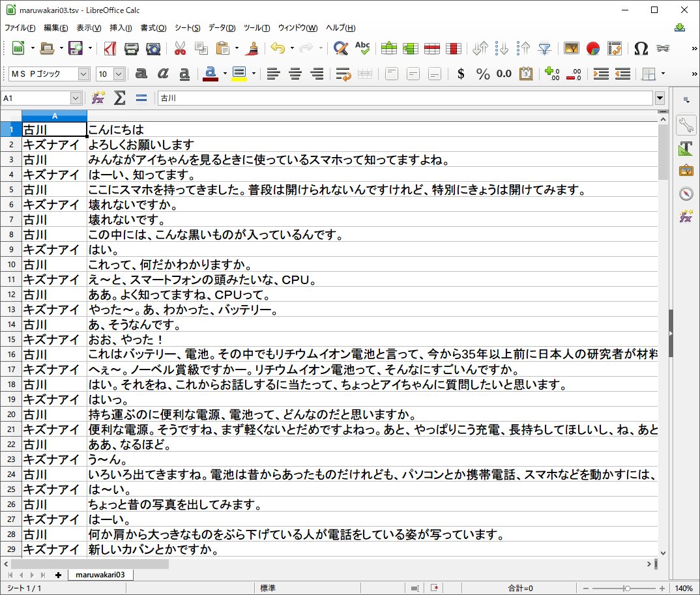Align cell text right
700x595 pixels.
tap(317, 74)
